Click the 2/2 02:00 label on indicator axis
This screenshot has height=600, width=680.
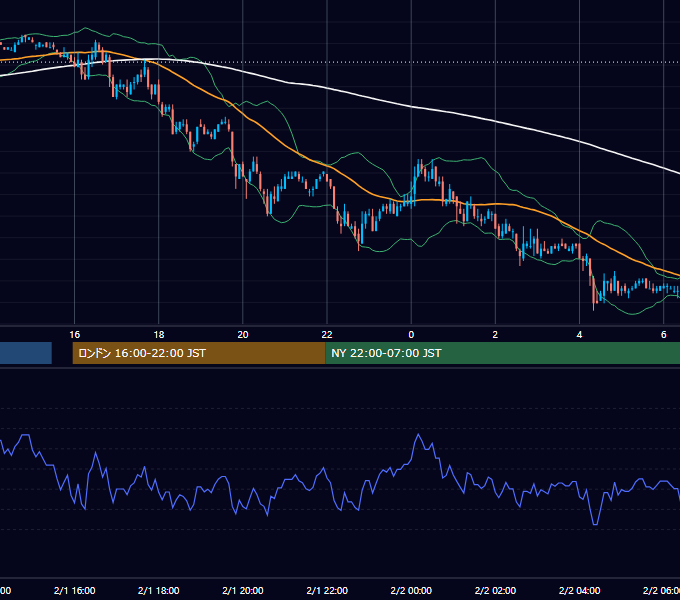495,590
